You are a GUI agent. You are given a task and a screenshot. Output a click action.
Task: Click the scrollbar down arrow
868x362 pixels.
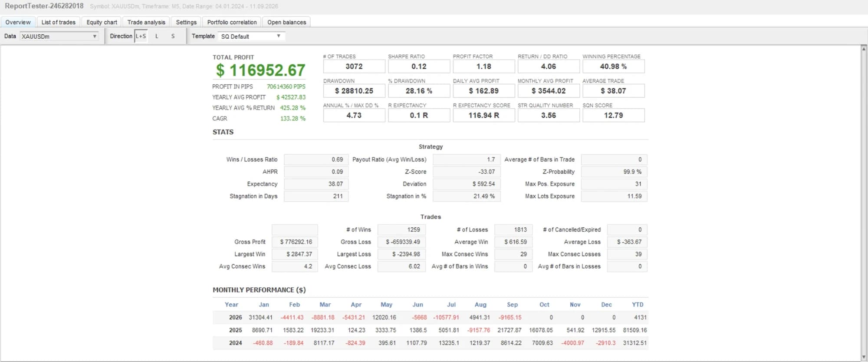[864, 357]
